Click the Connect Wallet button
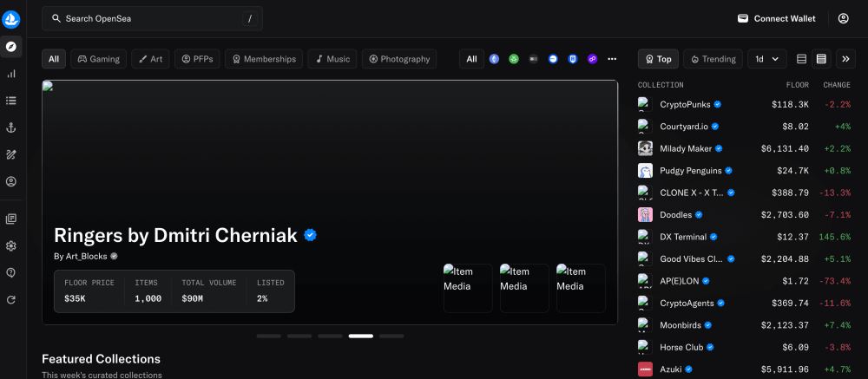Image resolution: width=868 pixels, height=379 pixels. point(777,18)
